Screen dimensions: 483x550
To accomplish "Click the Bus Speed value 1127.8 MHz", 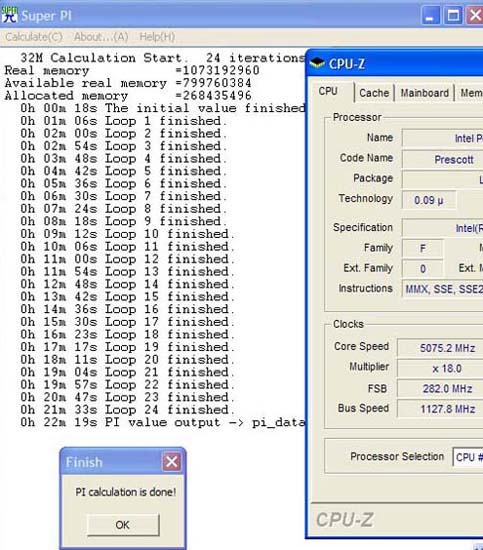I will [440, 409].
